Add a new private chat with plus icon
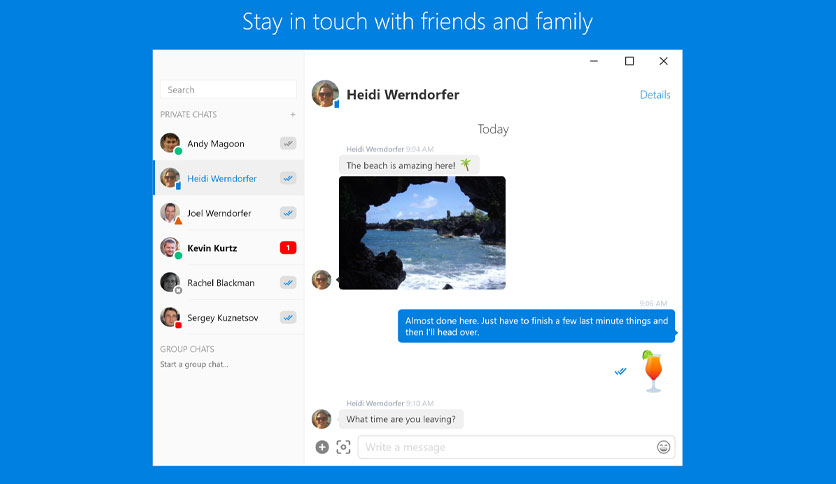Viewport: 836px width, 484px height. (293, 115)
